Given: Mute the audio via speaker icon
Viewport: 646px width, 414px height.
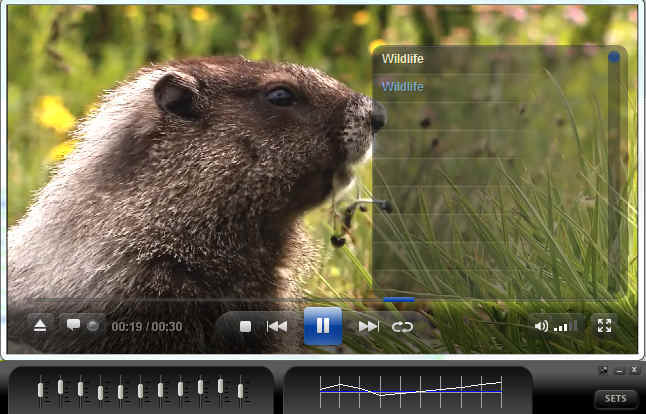Looking at the screenshot, I should pyautogui.click(x=541, y=325).
